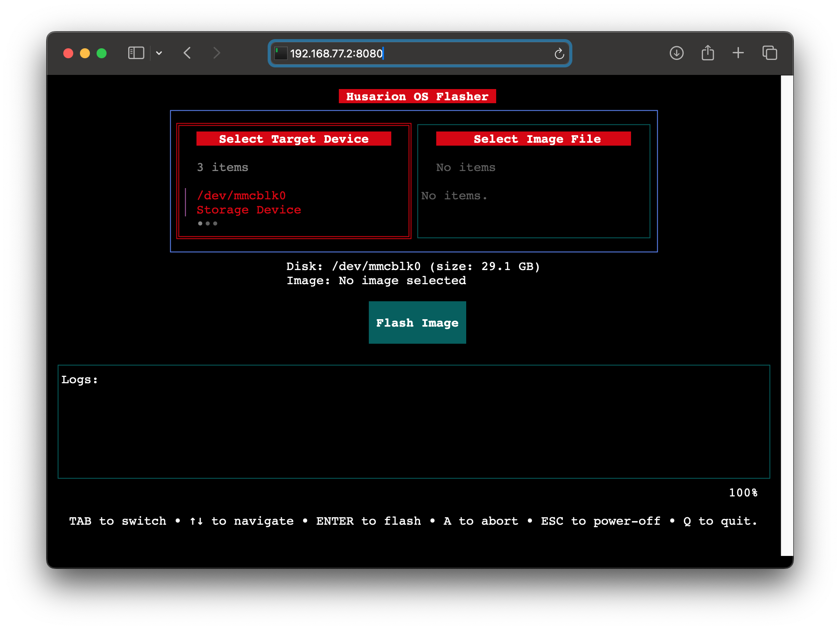Click the Disk size info line
This screenshot has width=840, height=630.
pos(413,266)
